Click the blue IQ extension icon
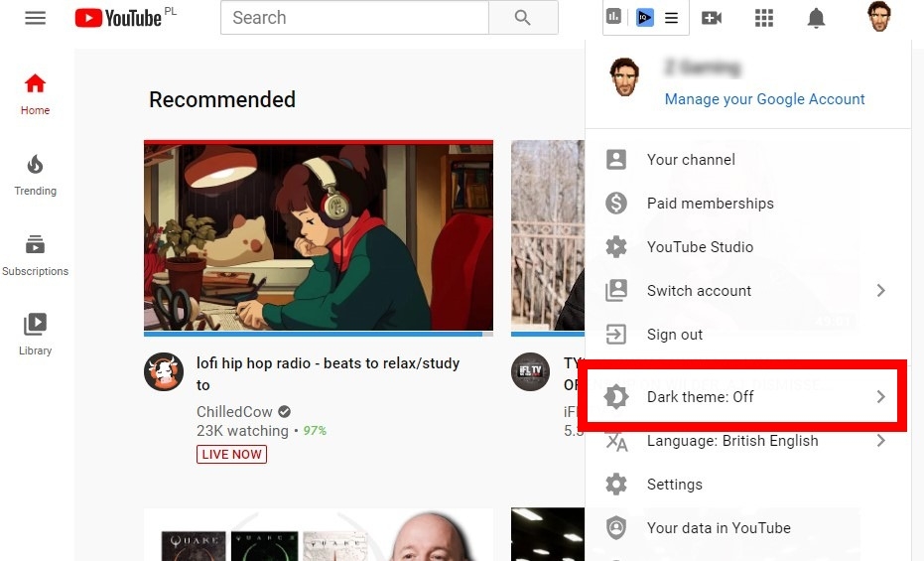Viewport: 924px width, 561px height. pos(645,18)
